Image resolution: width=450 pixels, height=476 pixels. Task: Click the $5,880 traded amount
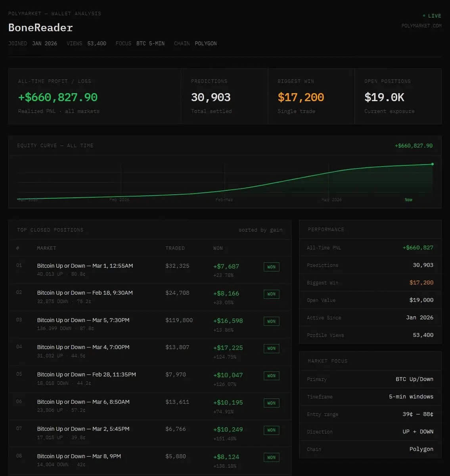176,456
